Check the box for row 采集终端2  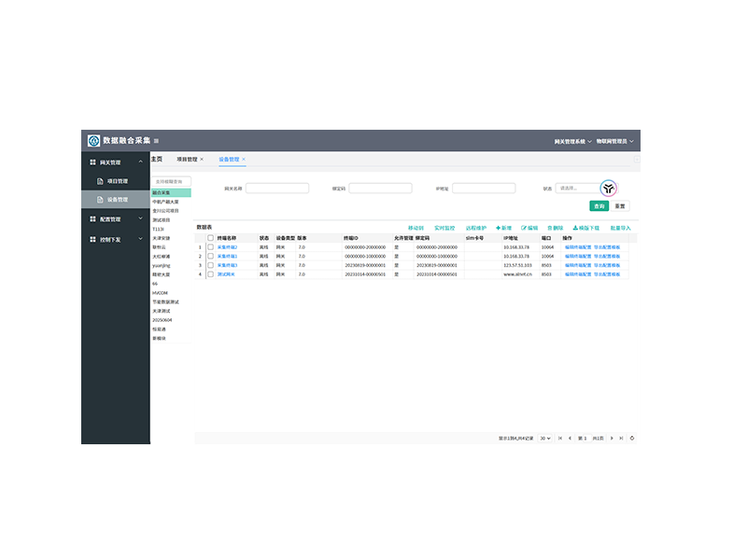210,247
